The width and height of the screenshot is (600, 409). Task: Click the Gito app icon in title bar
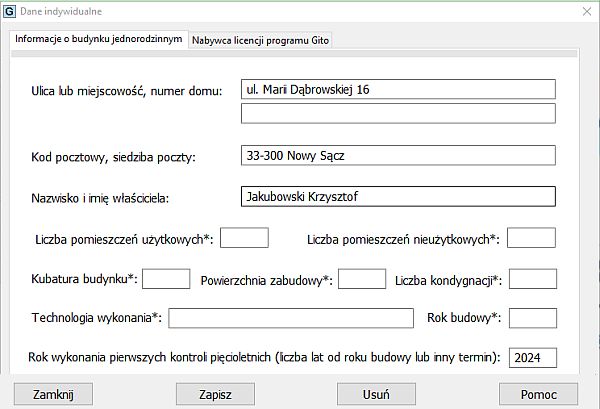click(10, 13)
